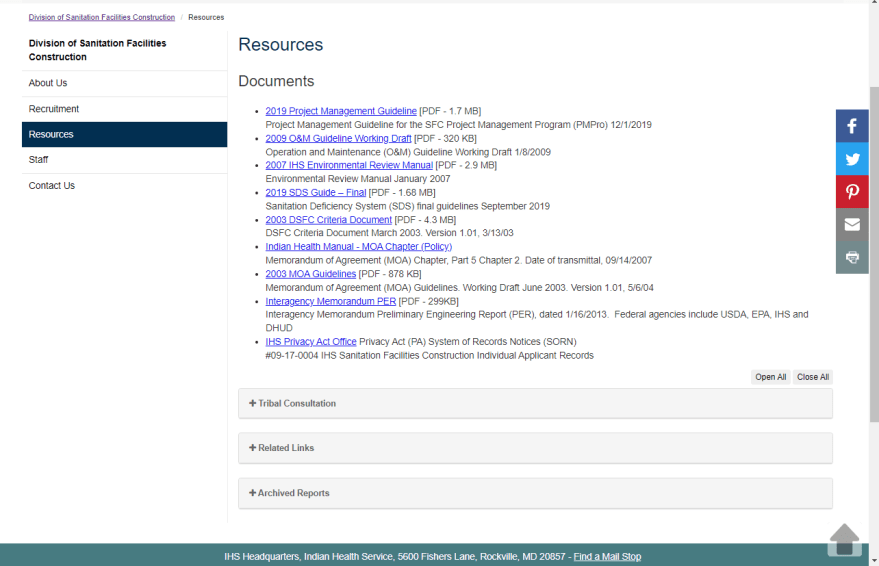Follow the IHS Privacy Act Office link
Viewport: 879px width, 566px height.
(x=311, y=341)
